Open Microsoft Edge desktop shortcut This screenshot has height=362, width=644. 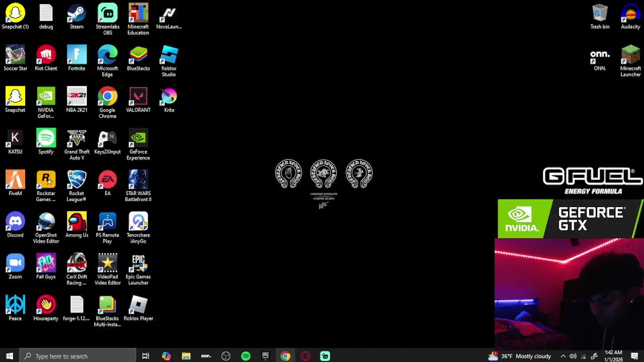tap(107, 61)
